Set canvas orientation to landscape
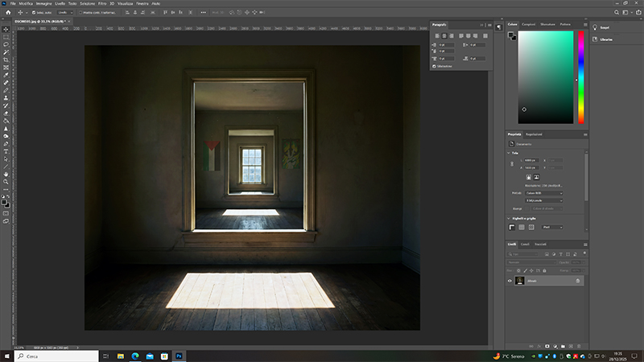This screenshot has width=644, height=362. (536, 177)
